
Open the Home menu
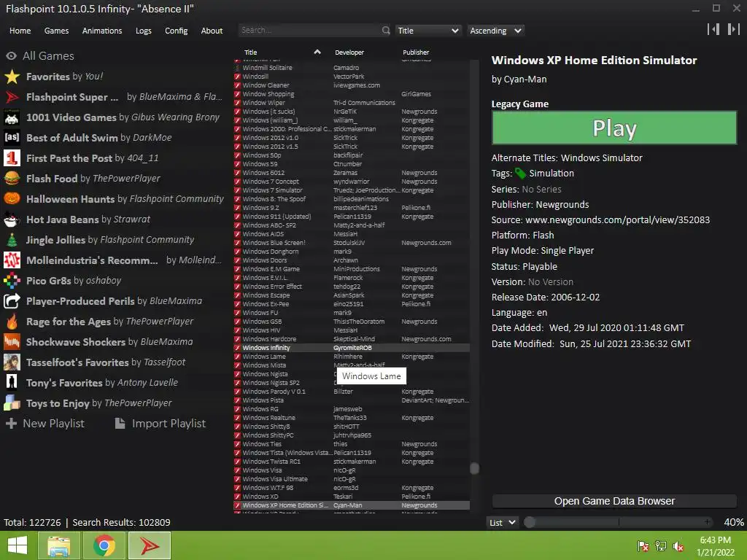coord(20,31)
